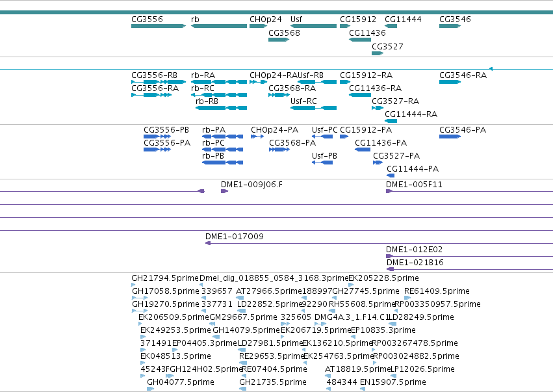Open transcript CG11444-RA
This screenshot has height=392, width=553.
391,121
